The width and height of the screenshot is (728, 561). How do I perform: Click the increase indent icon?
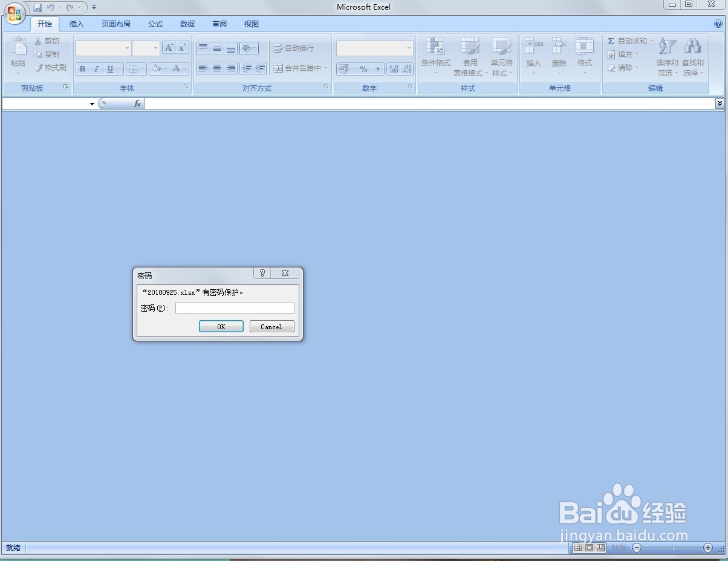[x=261, y=68]
